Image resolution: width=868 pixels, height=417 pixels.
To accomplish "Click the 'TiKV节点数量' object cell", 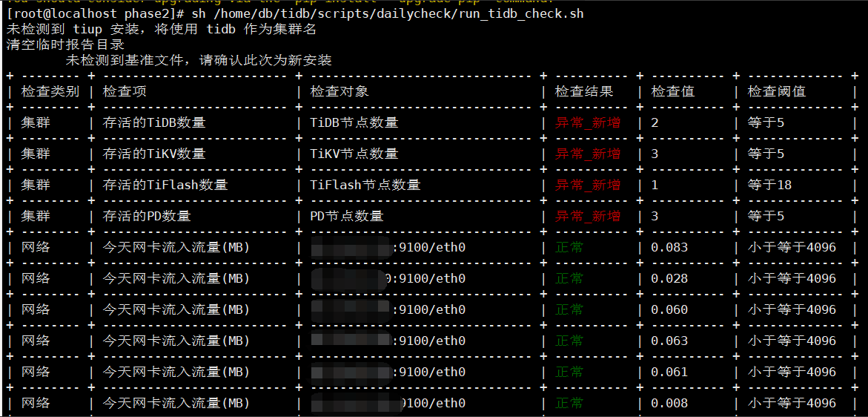I will click(x=354, y=154).
